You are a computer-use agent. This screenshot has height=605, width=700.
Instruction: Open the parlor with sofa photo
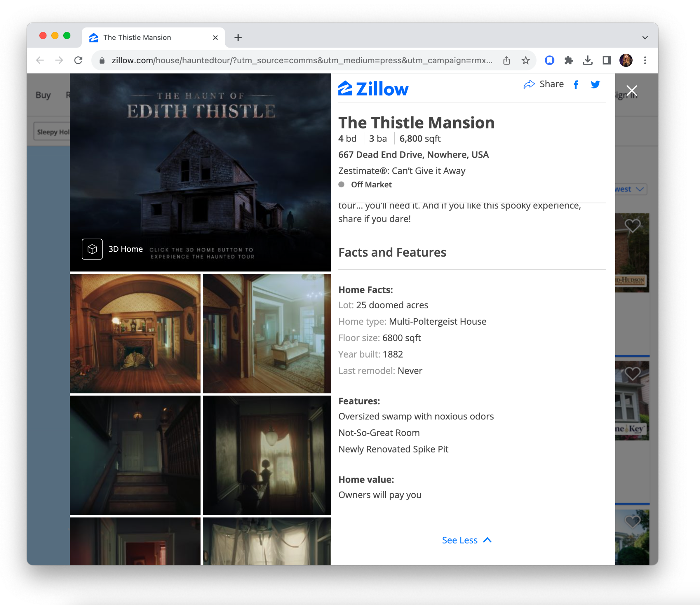click(267, 333)
